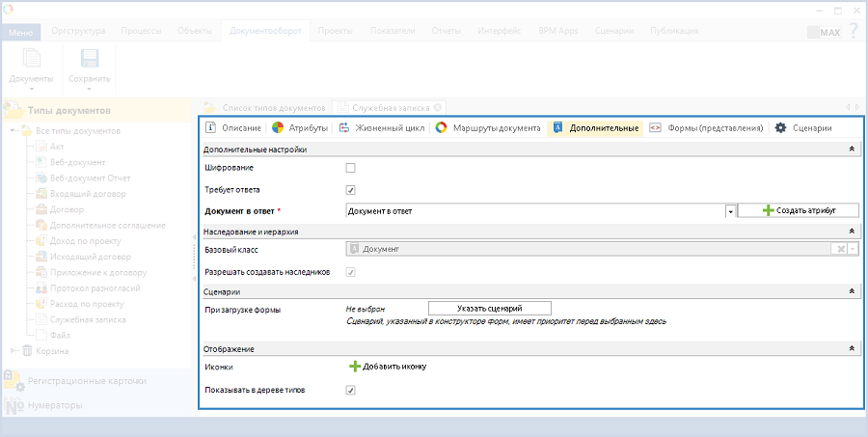Click the Save (Сохранить) disk icon
This screenshot has width=868, height=437.
(89, 59)
